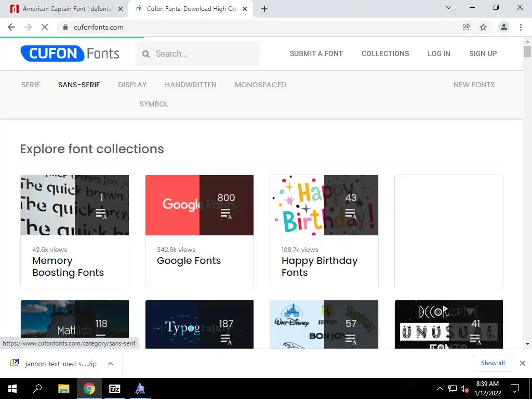Open the Typography collection thumbnail
532x399 pixels.
click(x=199, y=324)
